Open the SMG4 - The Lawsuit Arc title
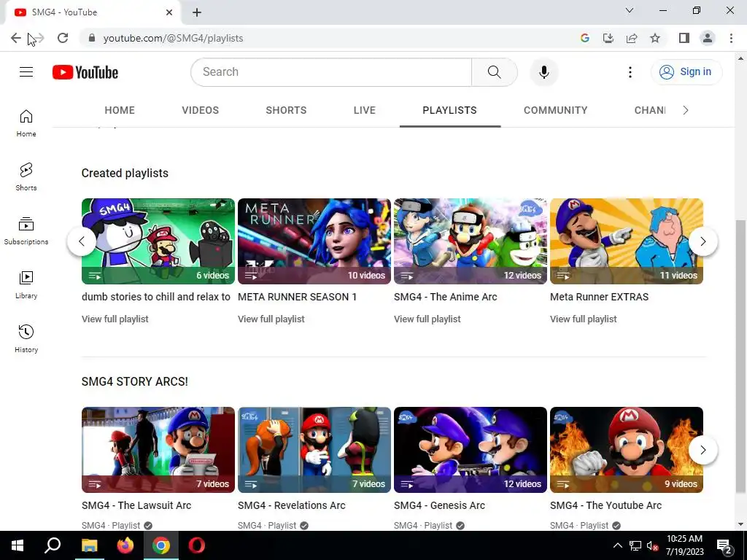Viewport: 747px width, 560px height. pyautogui.click(x=136, y=505)
